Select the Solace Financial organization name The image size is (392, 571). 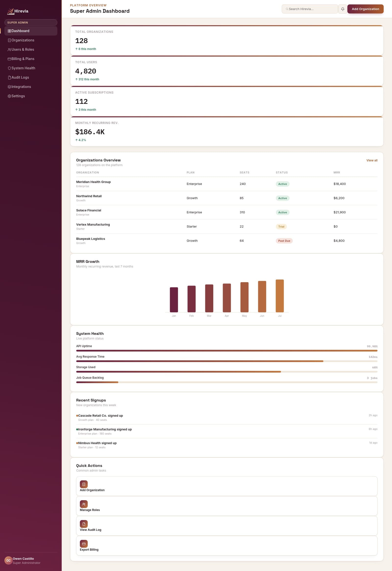[88, 211]
